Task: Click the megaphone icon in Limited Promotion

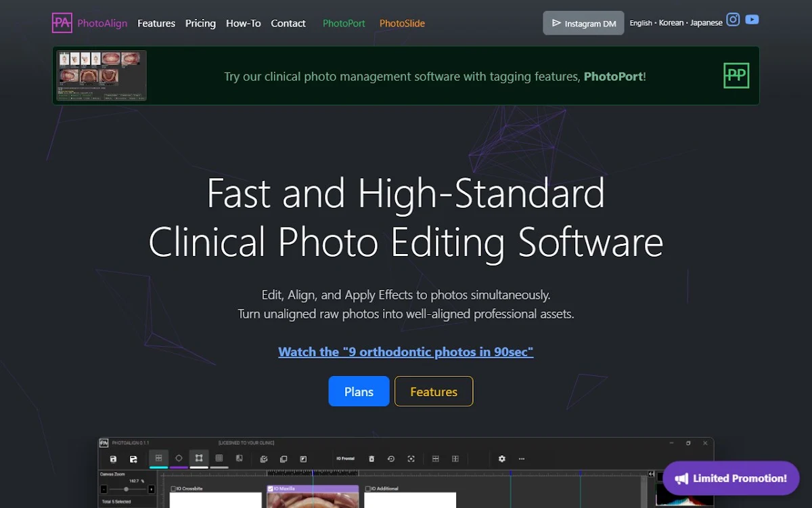Action: (681, 479)
